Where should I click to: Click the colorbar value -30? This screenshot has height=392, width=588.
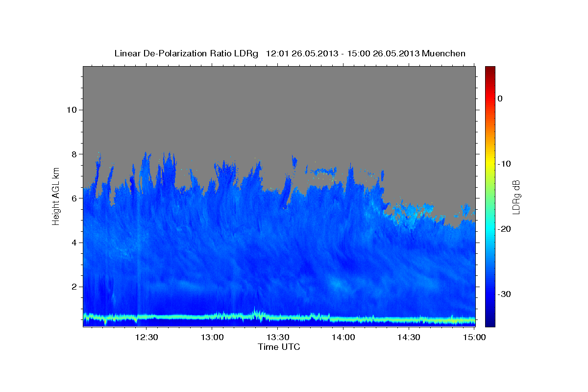point(504,294)
